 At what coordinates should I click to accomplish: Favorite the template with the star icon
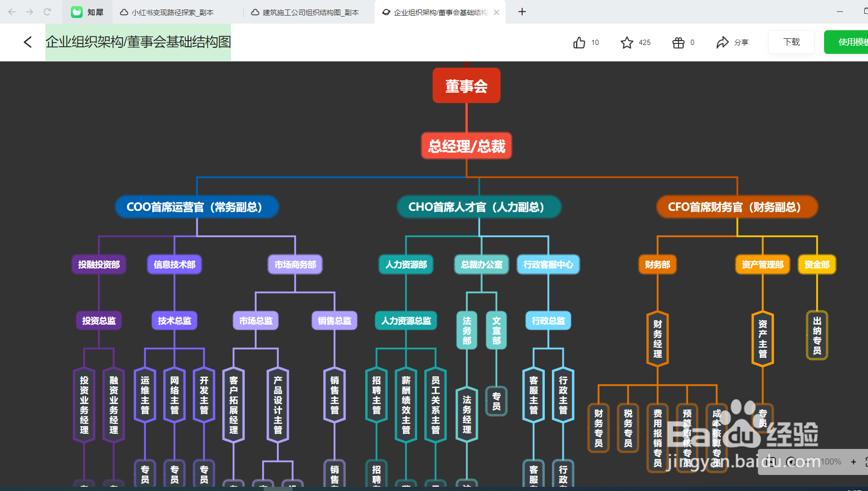(x=627, y=43)
